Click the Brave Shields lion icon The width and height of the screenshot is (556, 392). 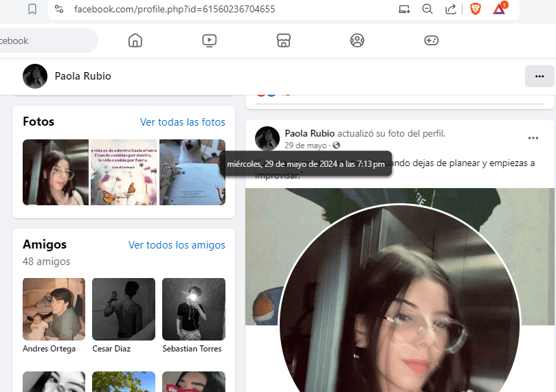(x=476, y=9)
